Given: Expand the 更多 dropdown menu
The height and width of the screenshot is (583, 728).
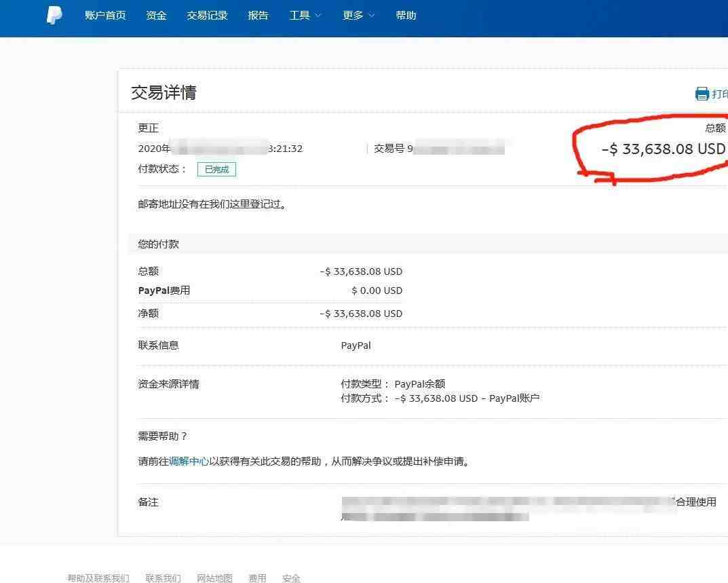Looking at the screenshot, I should (358, 16).
